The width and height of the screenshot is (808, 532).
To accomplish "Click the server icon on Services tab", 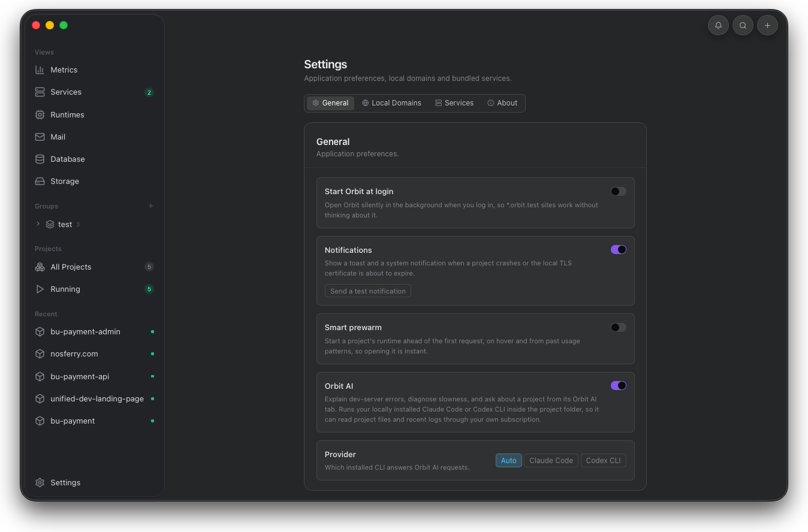I will coord(438,103).
